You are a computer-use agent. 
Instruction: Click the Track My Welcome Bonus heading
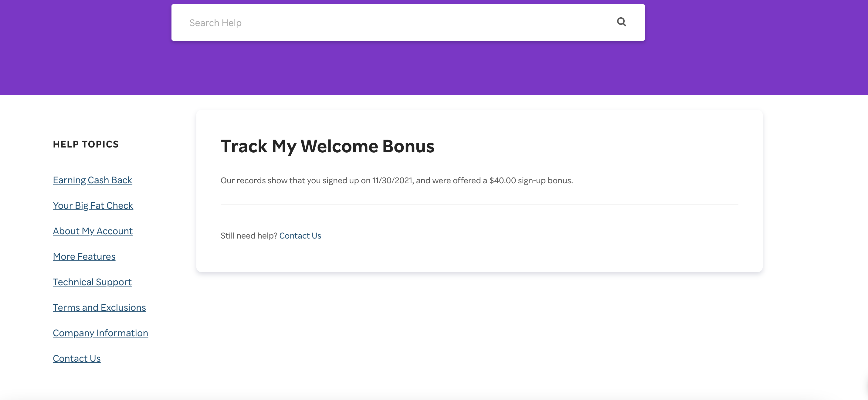327,146
